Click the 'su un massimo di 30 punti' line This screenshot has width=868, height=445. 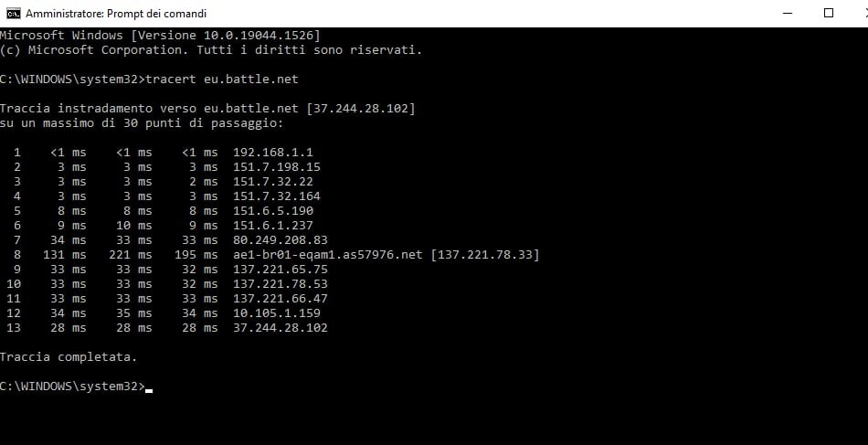coord(142,122)
